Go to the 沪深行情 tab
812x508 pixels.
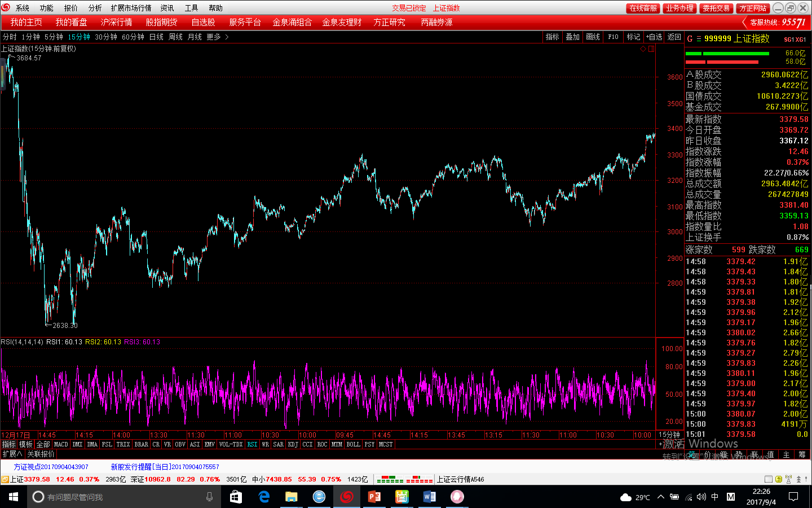(116, 22)
